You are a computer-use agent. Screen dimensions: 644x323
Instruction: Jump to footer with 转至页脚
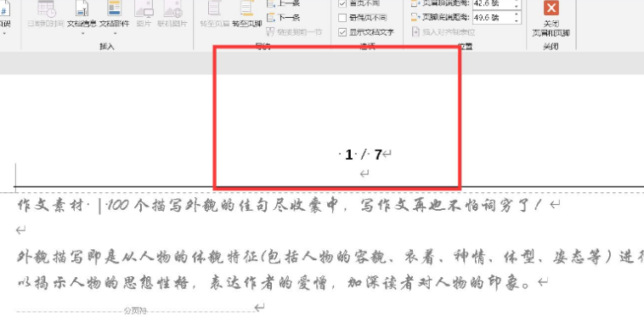tap(247, 14)
